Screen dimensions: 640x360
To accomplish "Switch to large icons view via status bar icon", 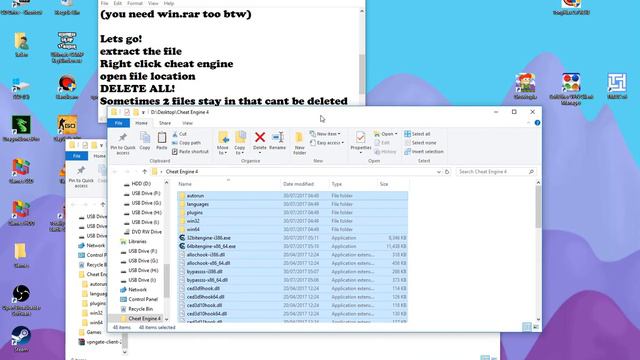I will 536,327.
